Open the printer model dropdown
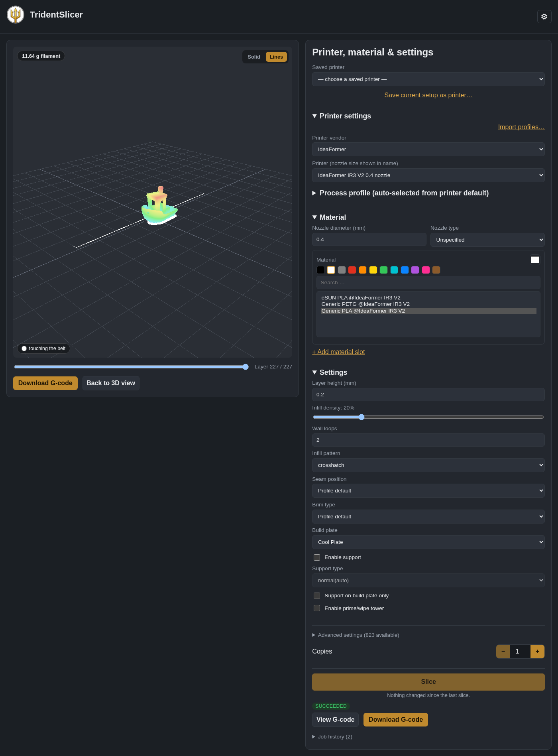Screen dimensions: 558x756 point(428,175)
